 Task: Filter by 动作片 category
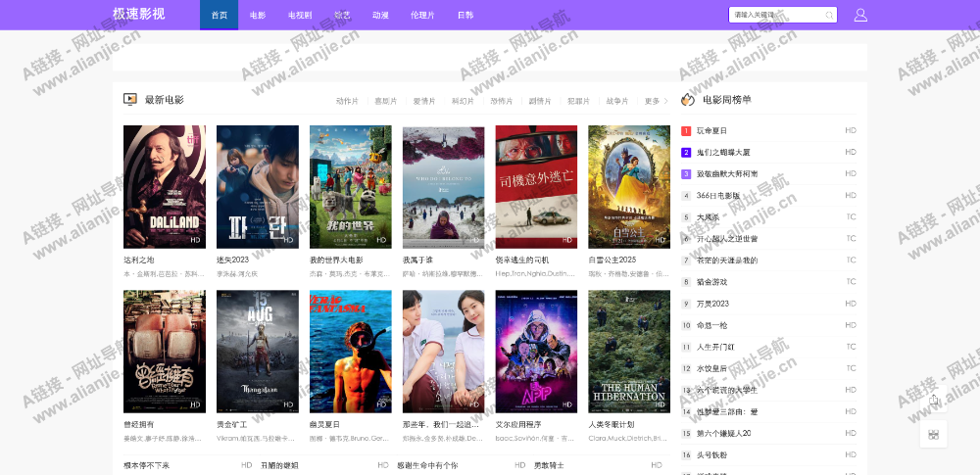click(x=347, y=101)
